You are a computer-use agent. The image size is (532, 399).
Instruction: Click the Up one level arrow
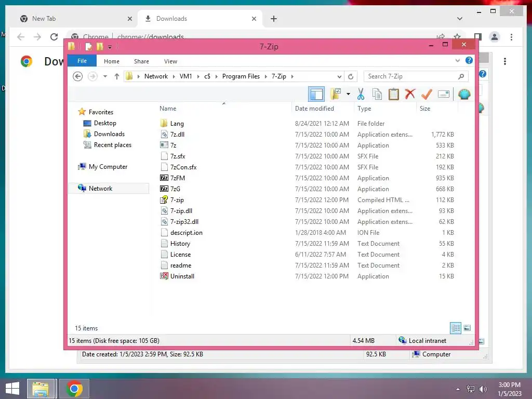point(117,76)
